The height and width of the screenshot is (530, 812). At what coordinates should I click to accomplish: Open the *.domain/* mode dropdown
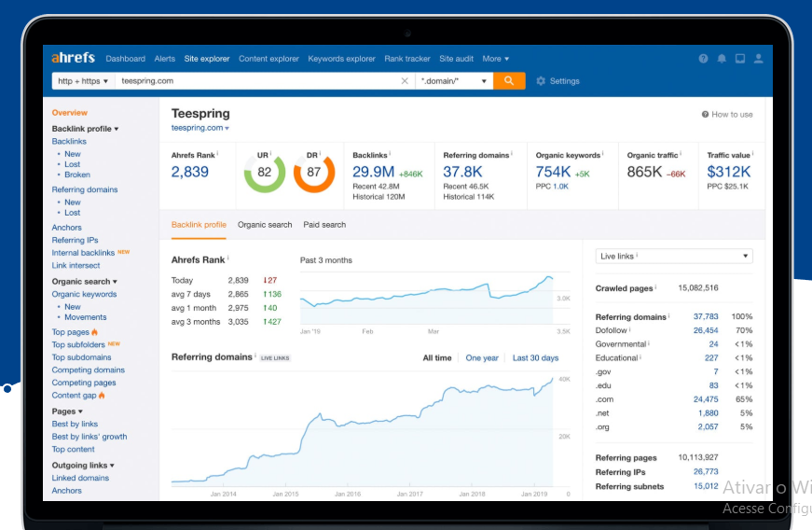pos(454,81)
